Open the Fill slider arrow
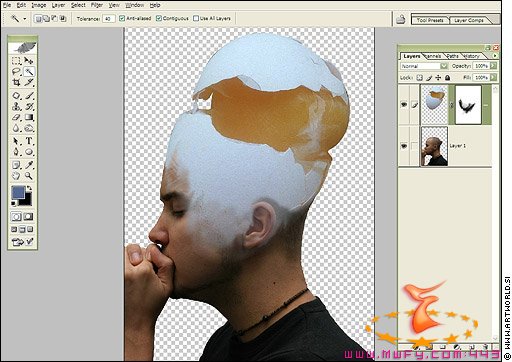512x362 pixels. point(493,78)
